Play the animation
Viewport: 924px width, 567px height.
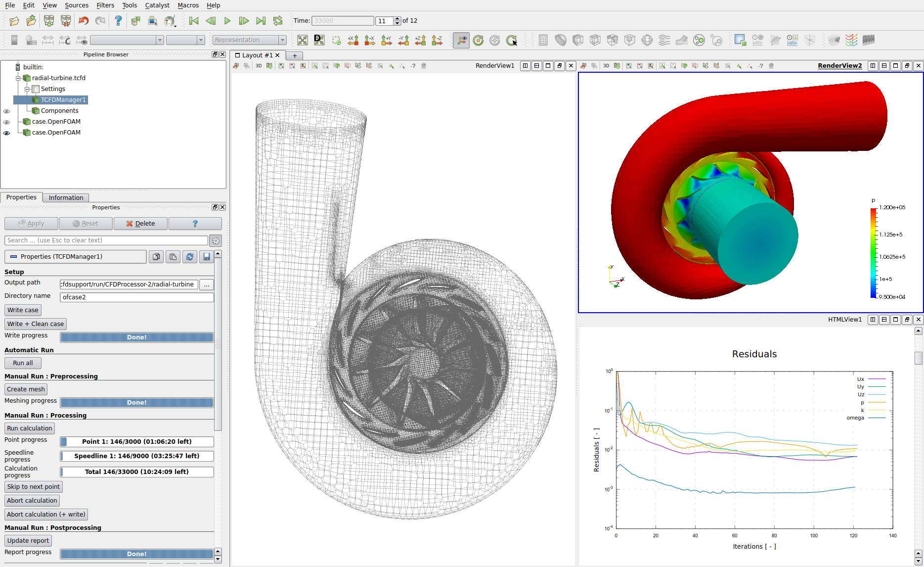[x=227, y=21]
